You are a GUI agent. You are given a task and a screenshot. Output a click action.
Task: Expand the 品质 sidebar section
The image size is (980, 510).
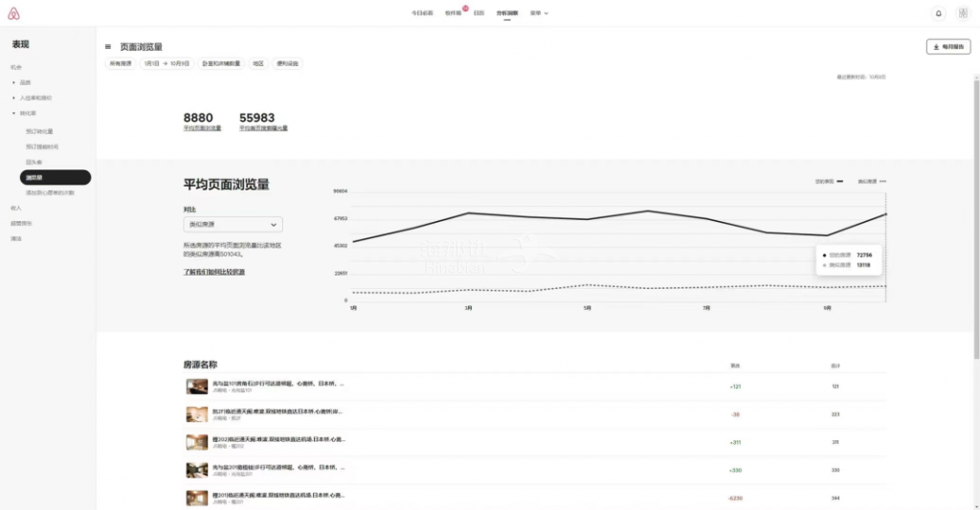[23, 82]
